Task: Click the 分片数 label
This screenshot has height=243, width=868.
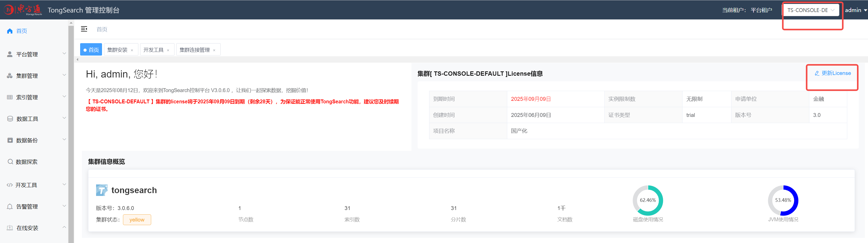Action: [x=458, y=219]
